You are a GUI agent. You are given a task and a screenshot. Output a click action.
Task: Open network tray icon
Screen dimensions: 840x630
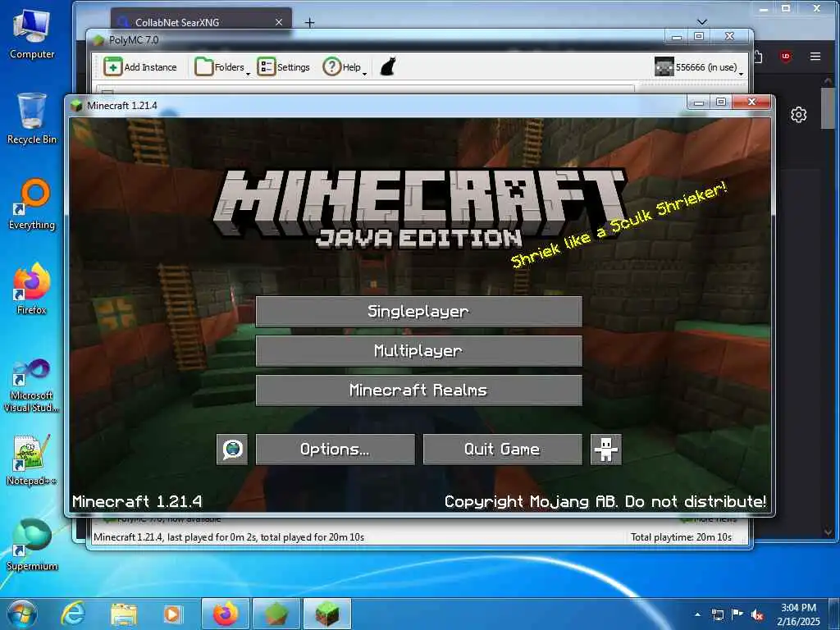[717, 614]
